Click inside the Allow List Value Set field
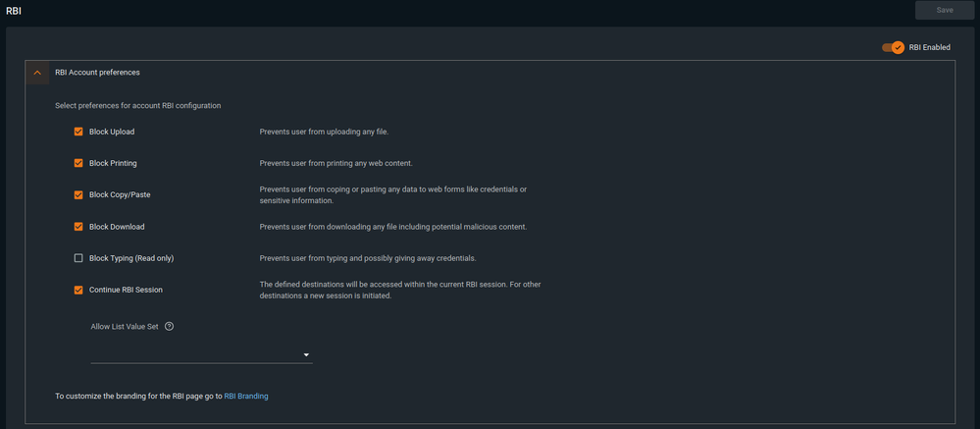 click(201, 354)
